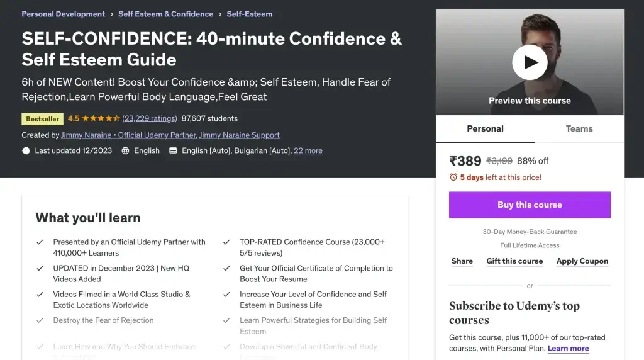Switch to the Teams tab
644x360 pixels.
pyautogui.click(x=579, y=128)
